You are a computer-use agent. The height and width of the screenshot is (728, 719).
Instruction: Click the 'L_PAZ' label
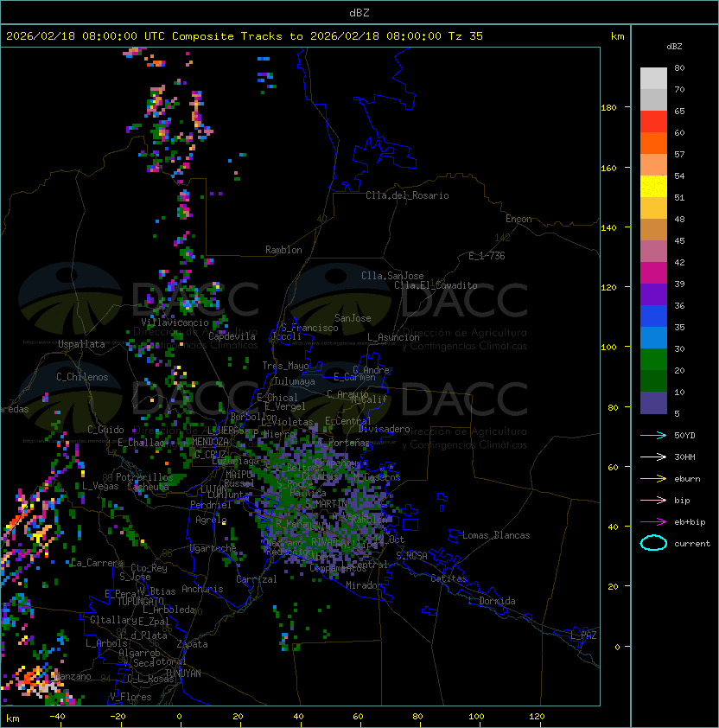583,635
